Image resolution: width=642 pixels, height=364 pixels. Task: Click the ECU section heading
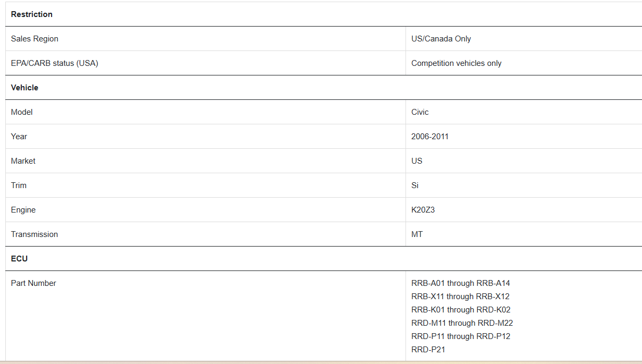coord(19,259)
